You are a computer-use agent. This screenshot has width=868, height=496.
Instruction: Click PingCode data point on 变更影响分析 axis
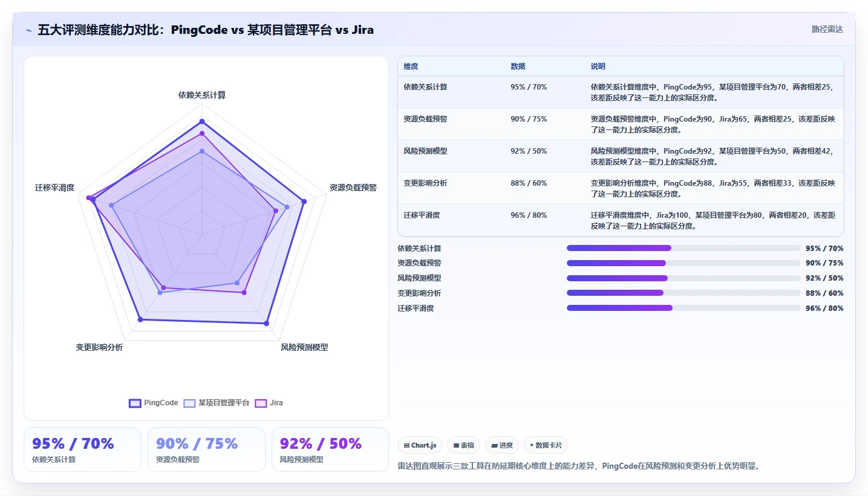(x=140, y=319)
